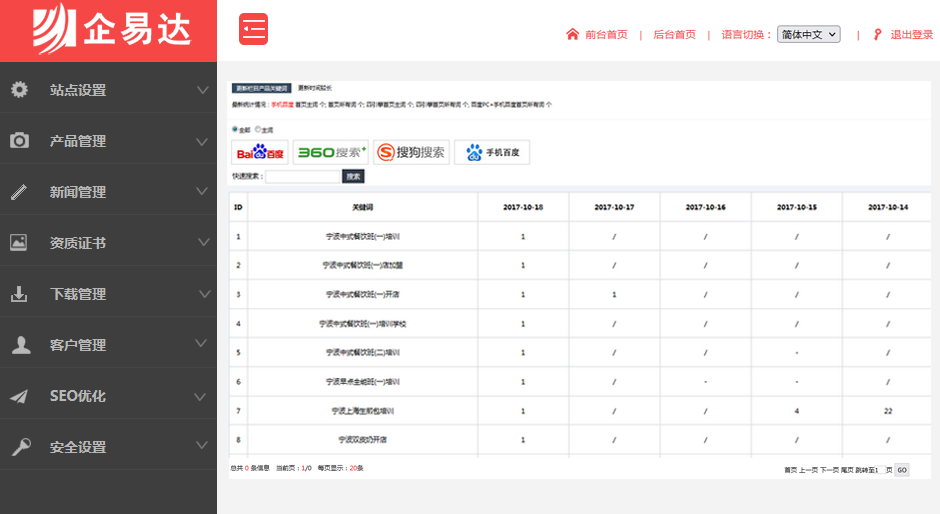Image resolution: width=940 pixels, height=514 pixels.
Task: Expand the 新闻管理 chevron
Action: click(x=204, y=192)
